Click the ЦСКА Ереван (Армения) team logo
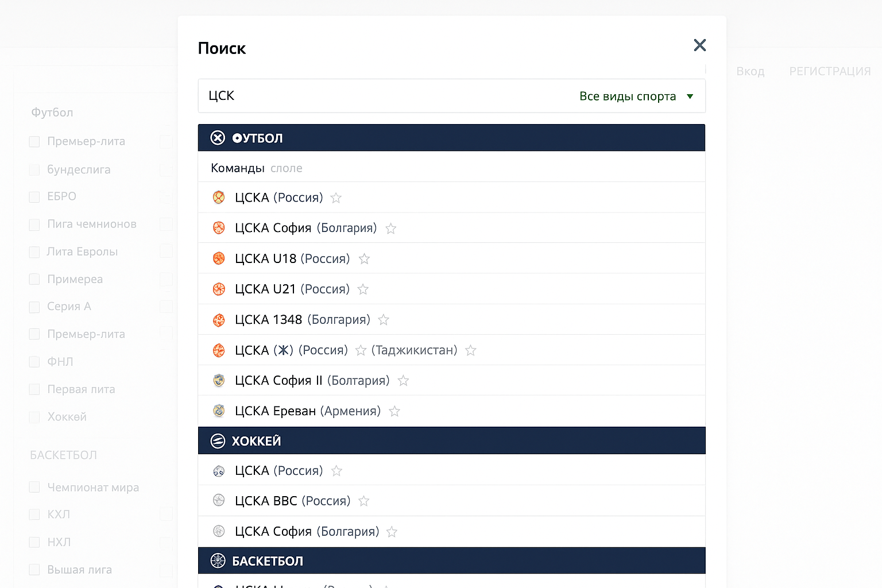 click(x=219, y=411)
